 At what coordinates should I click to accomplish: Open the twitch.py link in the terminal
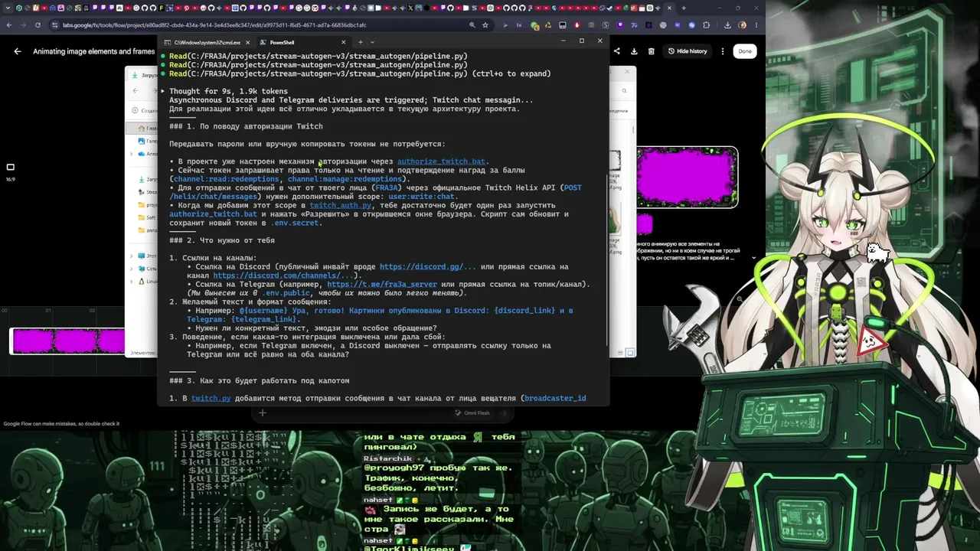(211, 399)
